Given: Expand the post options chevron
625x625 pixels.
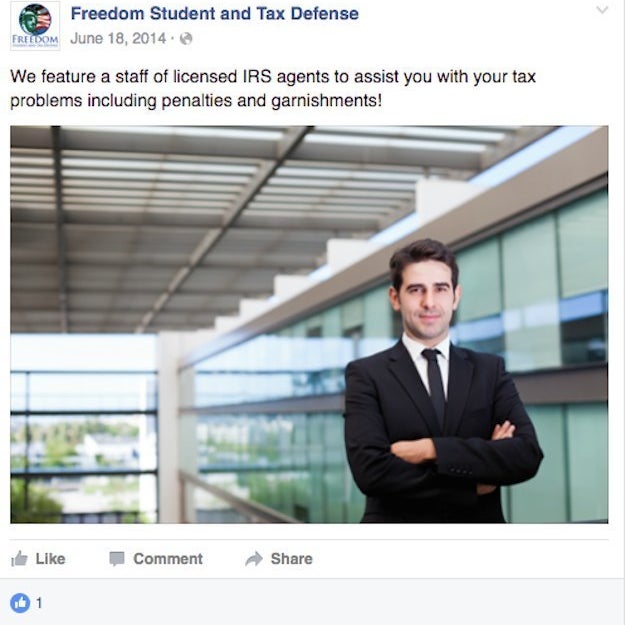Looking at the screenshot, I should click(x=602, y=10).
